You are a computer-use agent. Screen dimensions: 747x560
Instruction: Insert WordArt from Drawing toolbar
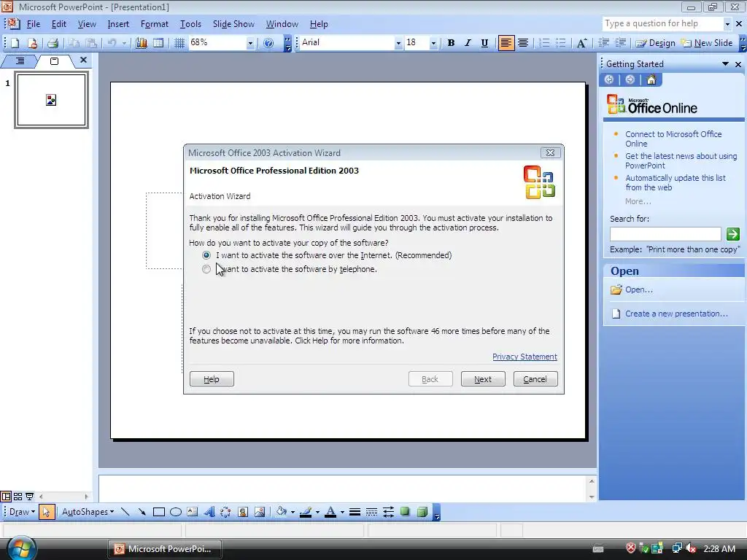209,512
